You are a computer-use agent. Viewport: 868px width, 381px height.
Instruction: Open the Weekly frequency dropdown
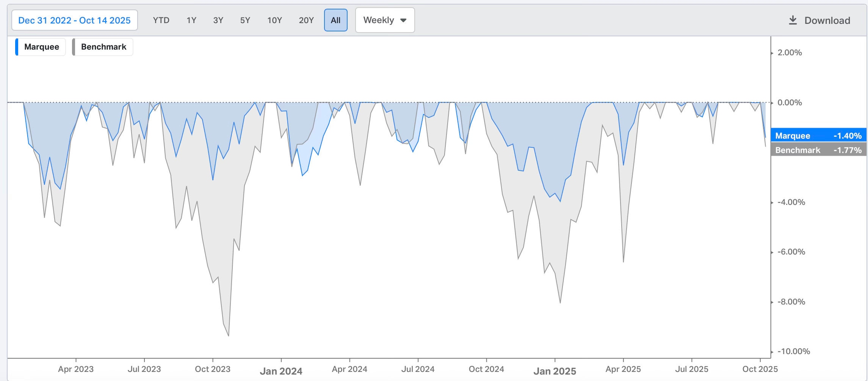coord(385,20)
